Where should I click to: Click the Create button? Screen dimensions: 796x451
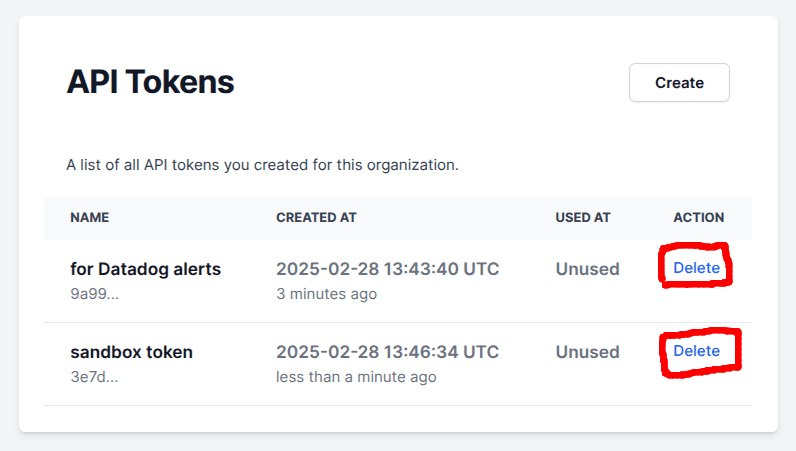point(679,83)
